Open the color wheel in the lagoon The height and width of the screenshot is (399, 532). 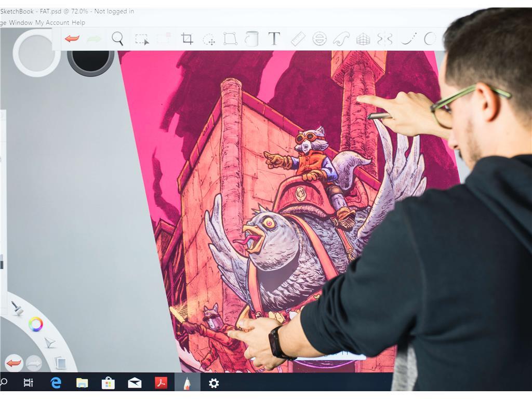[36, 324]
